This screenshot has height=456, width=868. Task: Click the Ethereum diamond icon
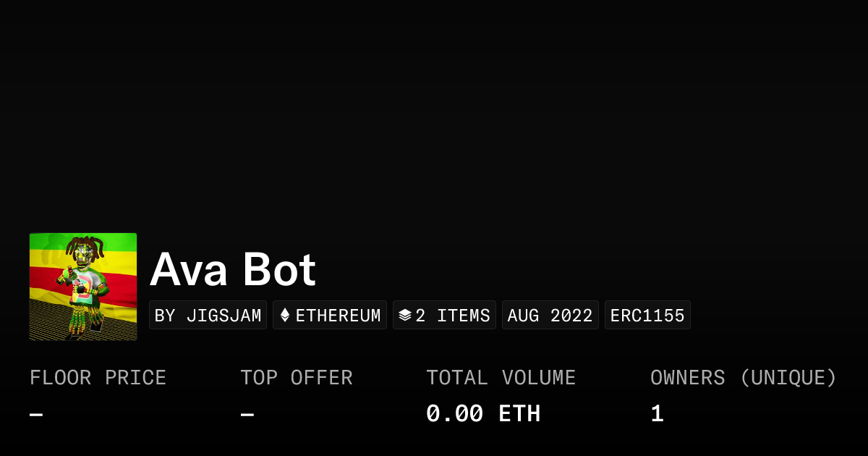[285, 316]
